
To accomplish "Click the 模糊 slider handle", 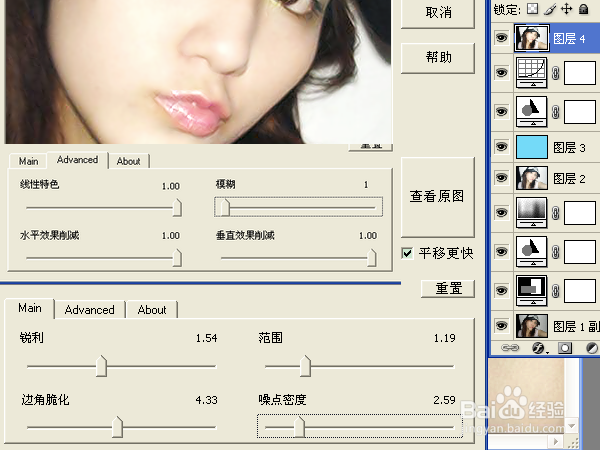I will (225, 207).
